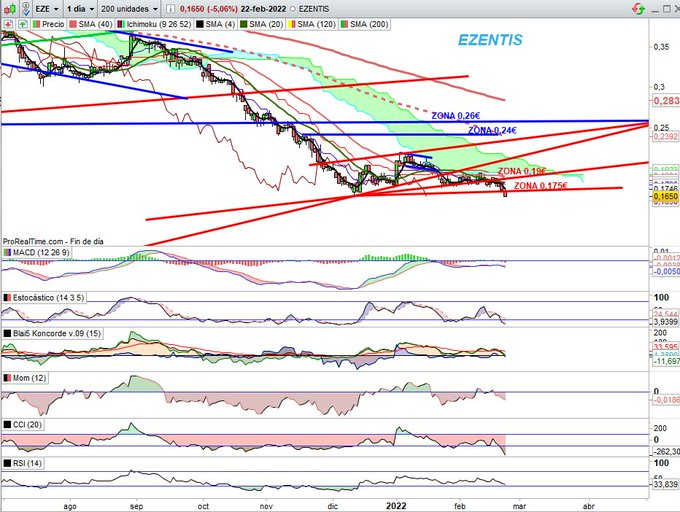Click the MACD (12 26 9) panel label
The image size is (680, 512).
36,252
